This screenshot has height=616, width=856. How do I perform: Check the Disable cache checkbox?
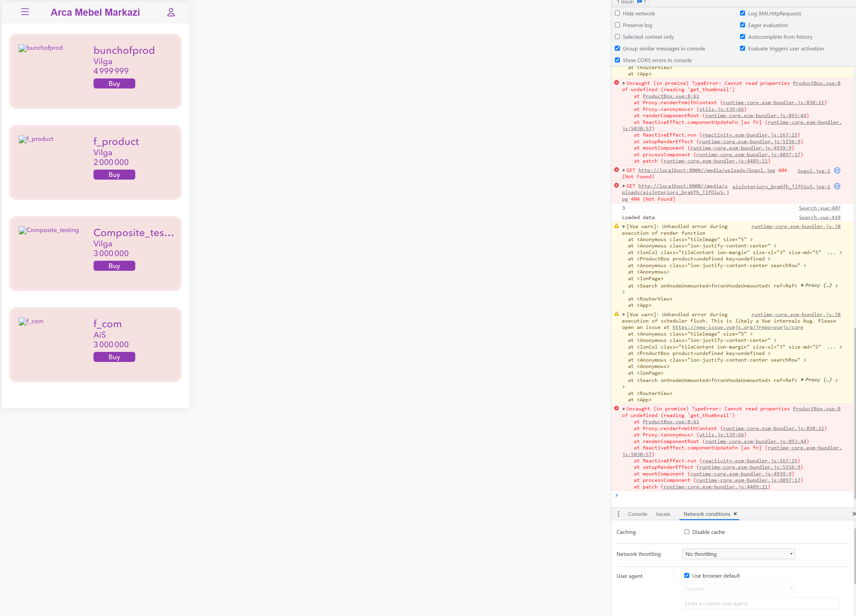coord(687,532)
